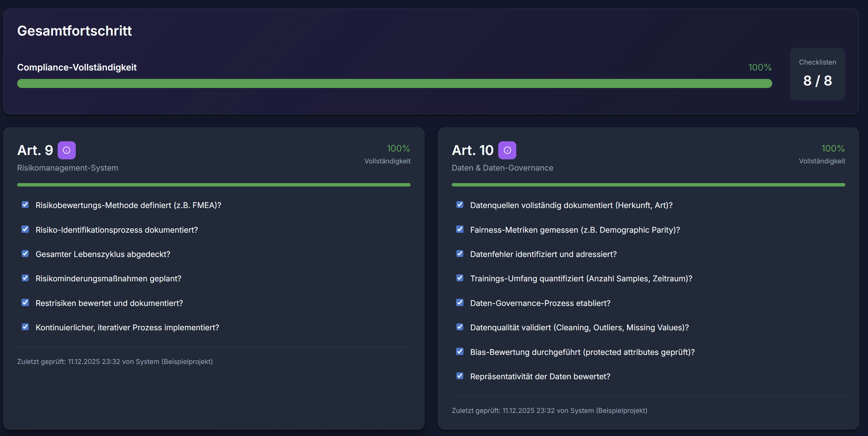Click the Art. 9 green progress bar

coord(214,185)
